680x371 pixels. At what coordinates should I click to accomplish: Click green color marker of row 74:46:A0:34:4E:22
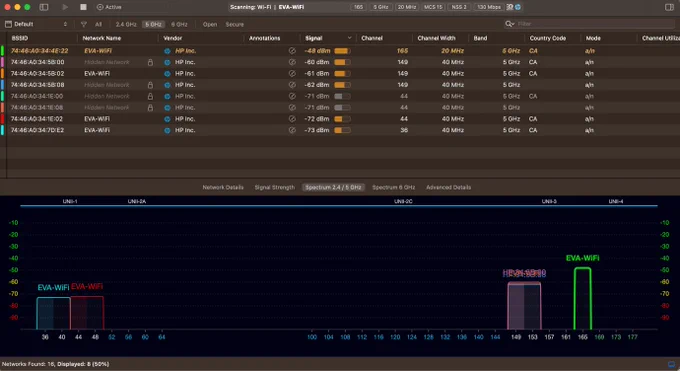2,51
